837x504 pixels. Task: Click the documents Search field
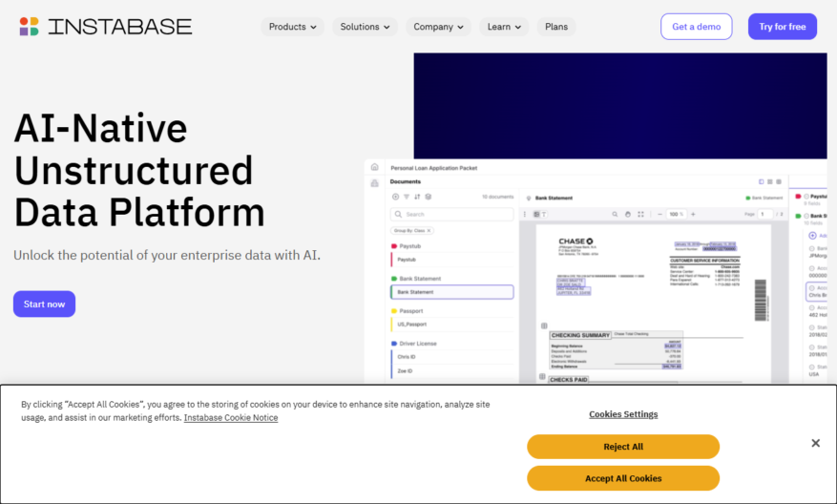(452, 214)
